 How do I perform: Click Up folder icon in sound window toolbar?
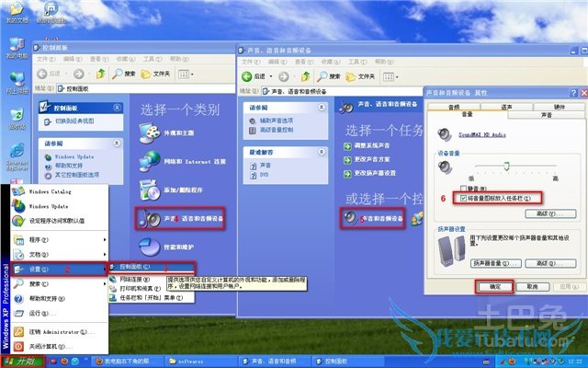point(306,76)
